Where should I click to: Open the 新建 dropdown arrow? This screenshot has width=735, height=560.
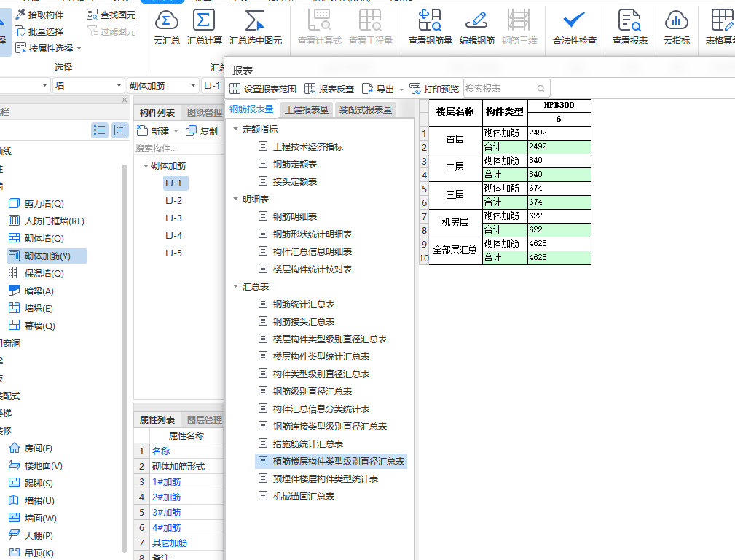click(x=176, y=132)
